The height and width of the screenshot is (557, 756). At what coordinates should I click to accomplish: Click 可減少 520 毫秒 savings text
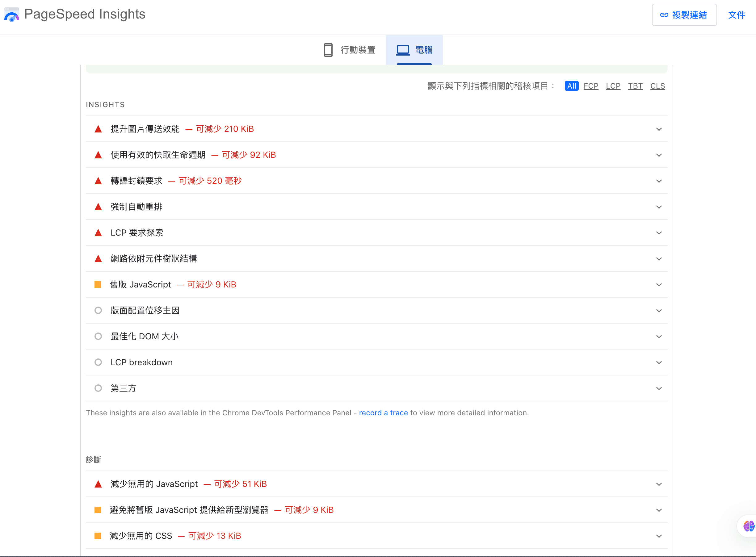point(210,181)
